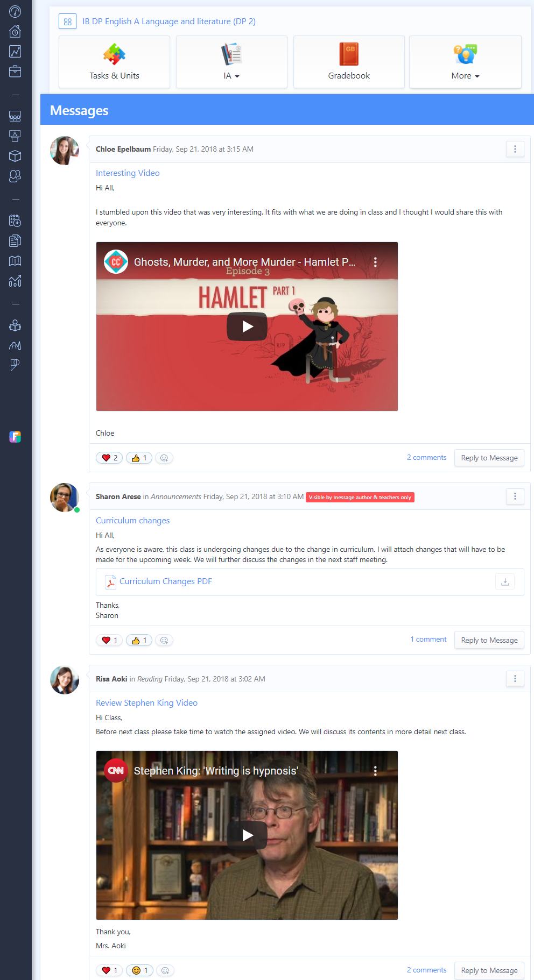
Task: Open Hamlet video overflow menu
Action: (375, 262)
